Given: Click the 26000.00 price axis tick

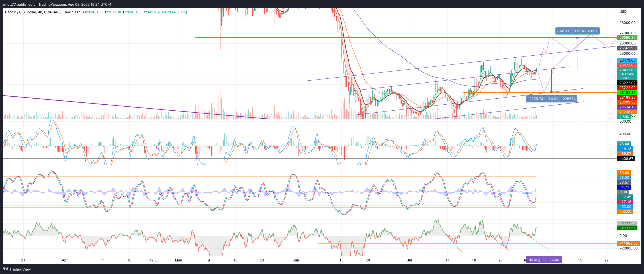Looking at the screenshot, I should tap(627, 43).
